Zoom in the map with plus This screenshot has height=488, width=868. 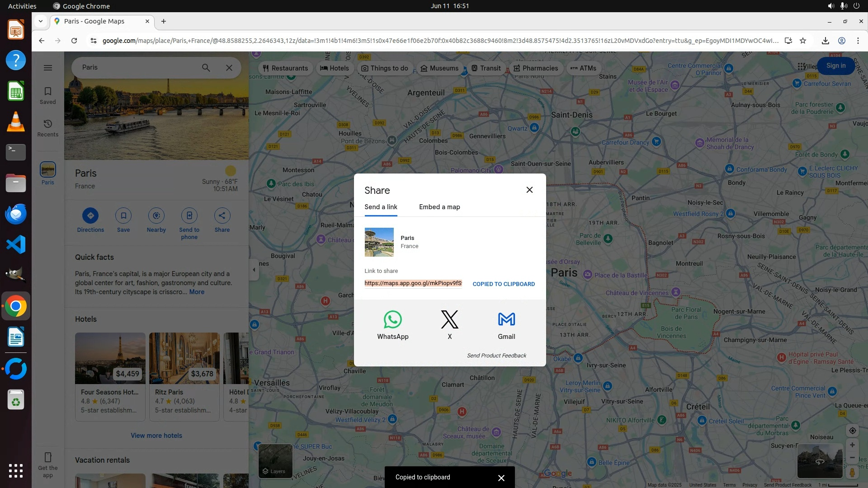tap(852, 445)
